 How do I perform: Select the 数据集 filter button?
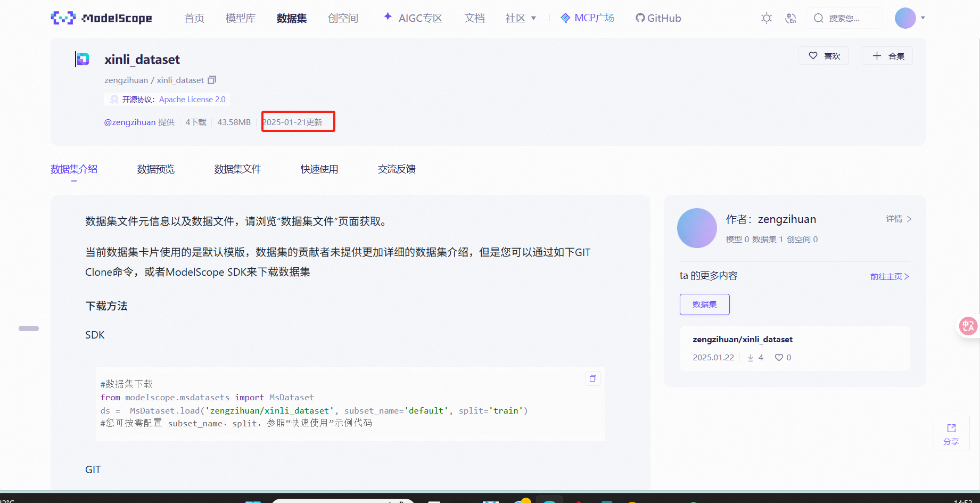tap(705, 304)
